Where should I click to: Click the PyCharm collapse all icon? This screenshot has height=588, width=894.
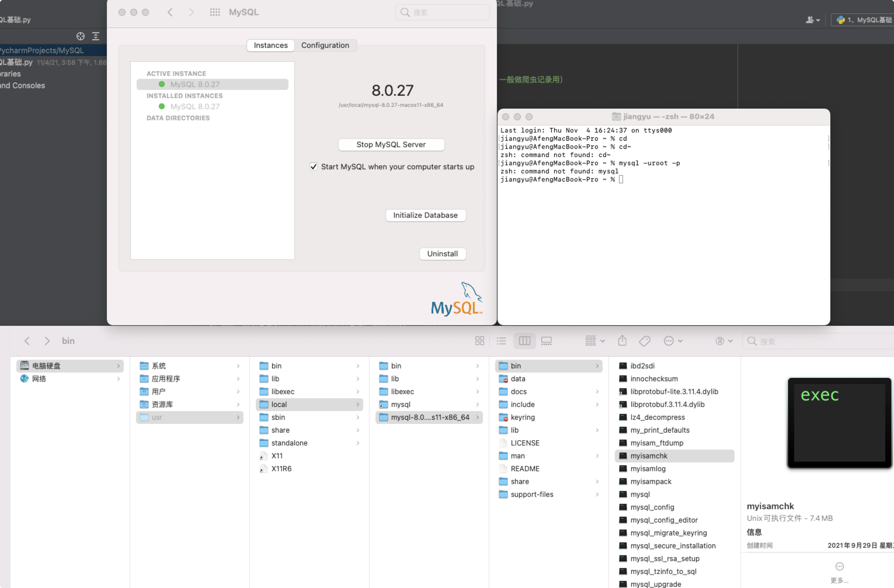click(x=96, y=36)
